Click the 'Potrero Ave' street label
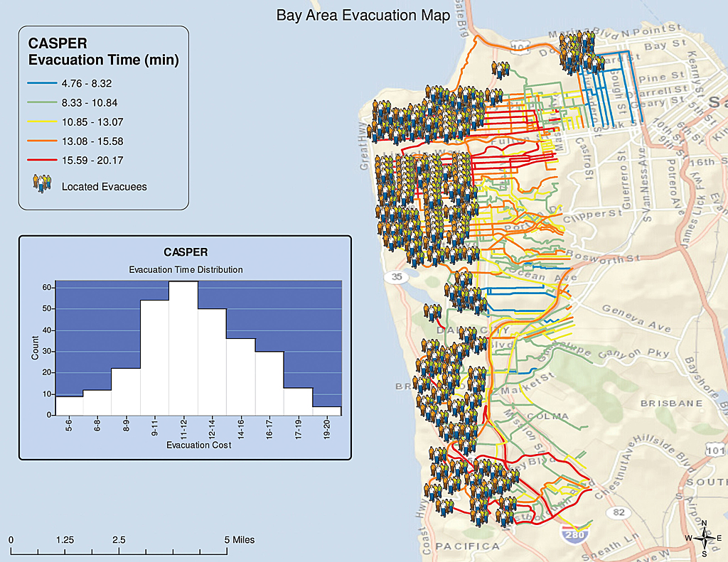 tap(675, 187)
